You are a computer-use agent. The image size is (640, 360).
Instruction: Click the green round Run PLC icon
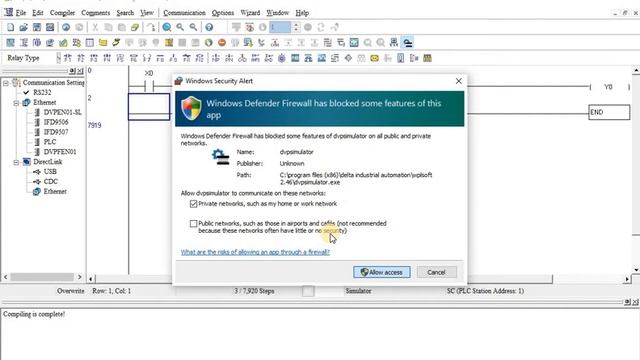pos(209,42)
